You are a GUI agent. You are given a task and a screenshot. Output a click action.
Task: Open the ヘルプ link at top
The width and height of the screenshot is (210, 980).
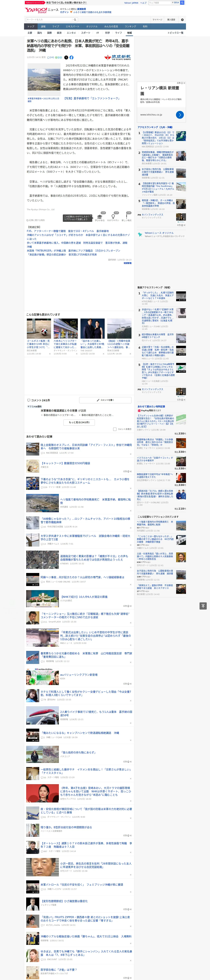click(x=143, y=3)
